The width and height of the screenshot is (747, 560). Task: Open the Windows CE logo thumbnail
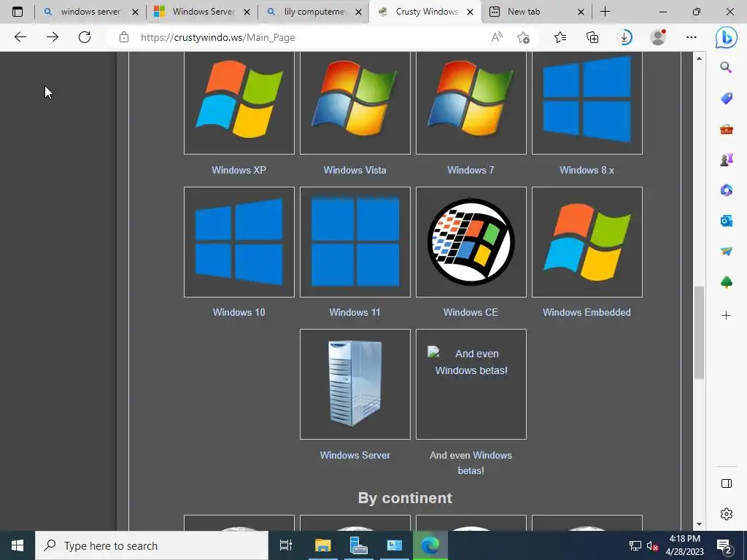click(x=471, y=242)
